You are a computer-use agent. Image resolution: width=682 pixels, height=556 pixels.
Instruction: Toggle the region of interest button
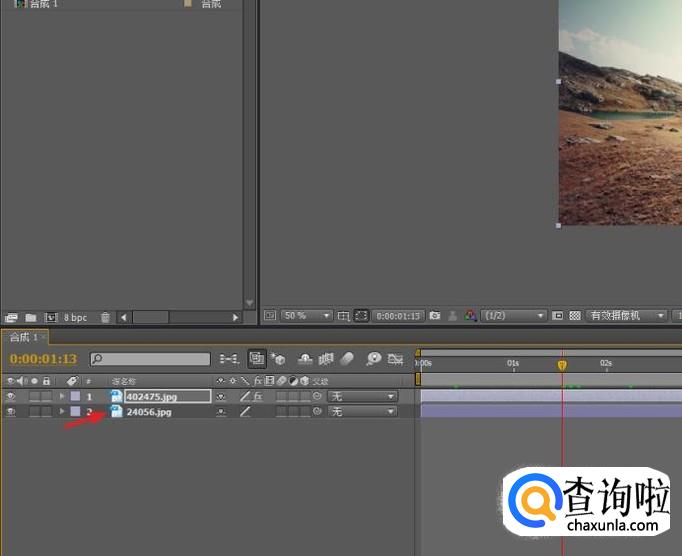(x=558, y=315)
